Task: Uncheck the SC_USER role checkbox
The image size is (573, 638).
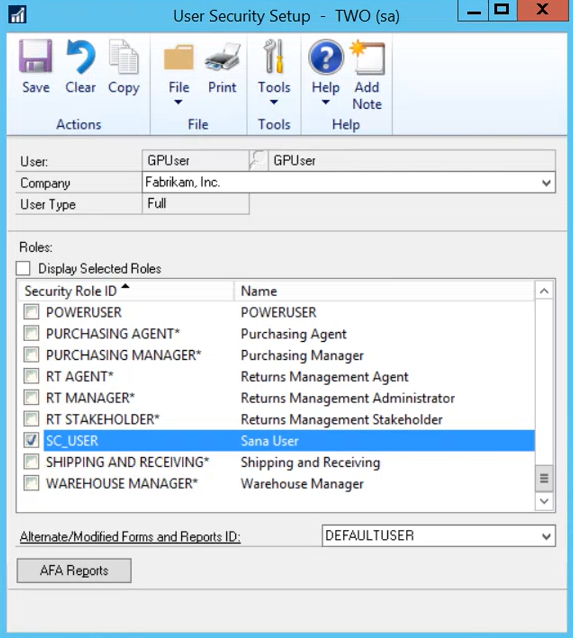Action: point(31,440)
